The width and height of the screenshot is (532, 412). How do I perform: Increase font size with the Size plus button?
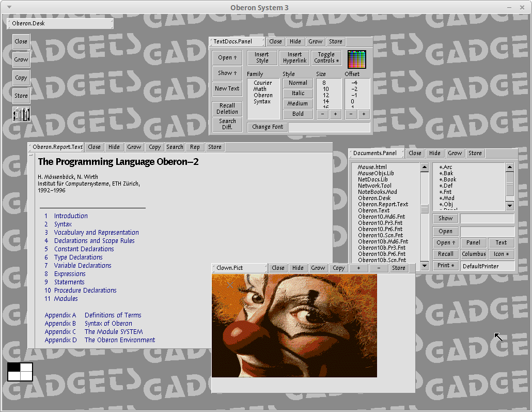pos(335,114)
